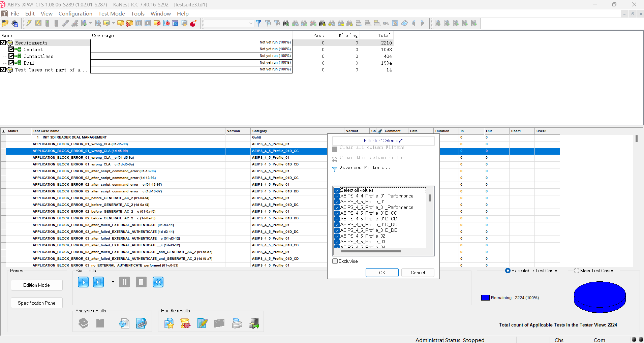The width and height of the screenshot is (644, 343).
Task: Click the step-run next test button
Action: coord(98,282)
